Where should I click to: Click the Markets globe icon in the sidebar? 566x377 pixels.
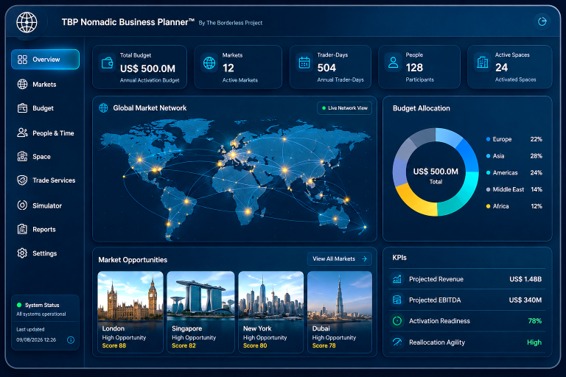(x=22, y=84)
